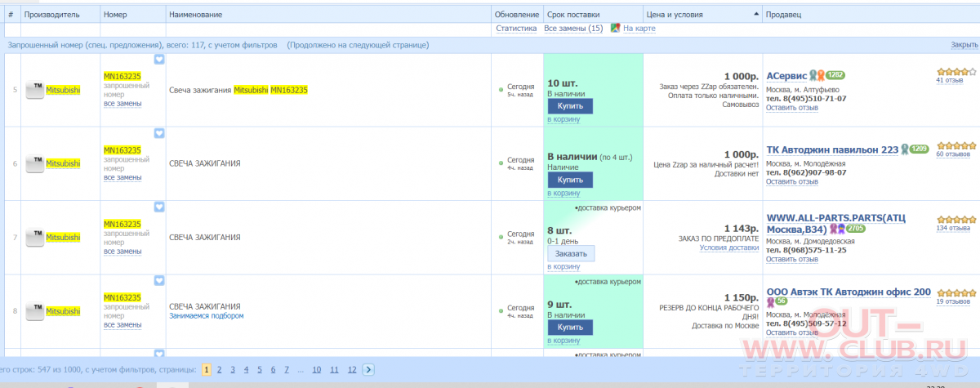Click the TM brand icon in row 6

click(35, 163)
